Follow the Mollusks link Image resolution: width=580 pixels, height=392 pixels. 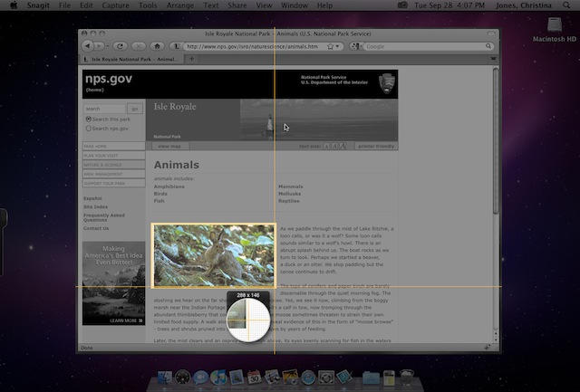click(x=290, y=194)
